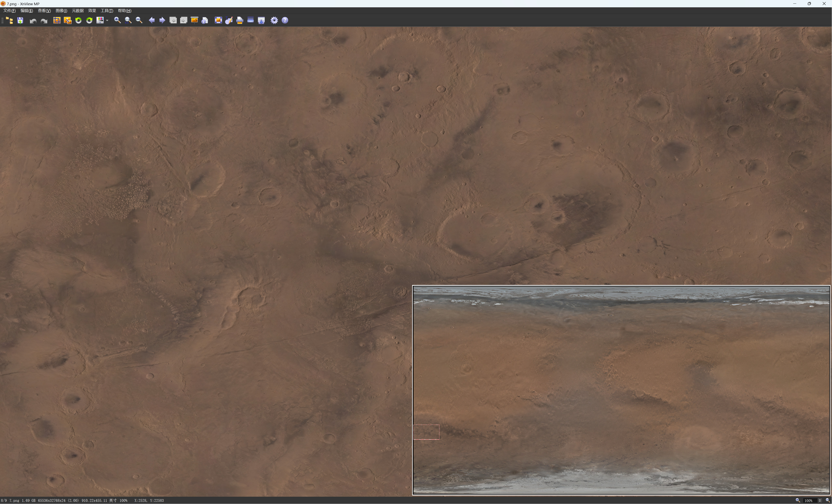Click the screen capture camera icon

[x=261, y=21]
